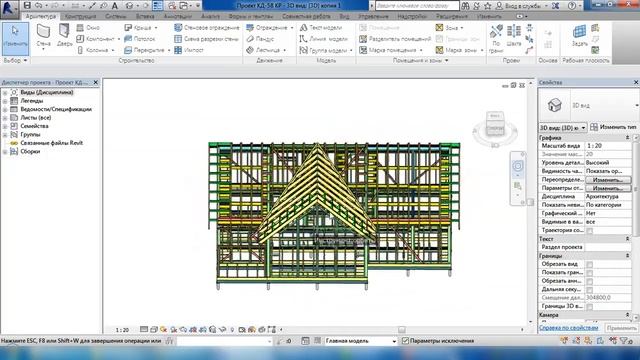Click the binoculars search icon in title bar
Screen dimensions: 640x360
tap(465, 6)
